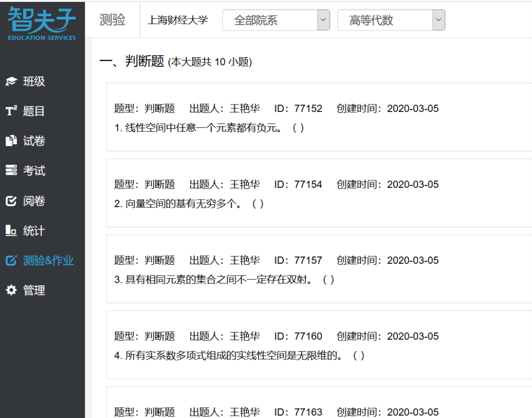
Task: Navigate to 考试 in the sidebar
Action: click(34, 171)
